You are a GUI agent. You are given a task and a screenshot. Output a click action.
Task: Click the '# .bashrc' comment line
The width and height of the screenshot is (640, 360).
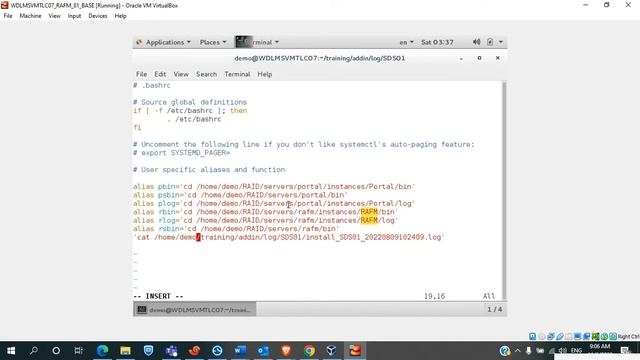tap(152, 85)
